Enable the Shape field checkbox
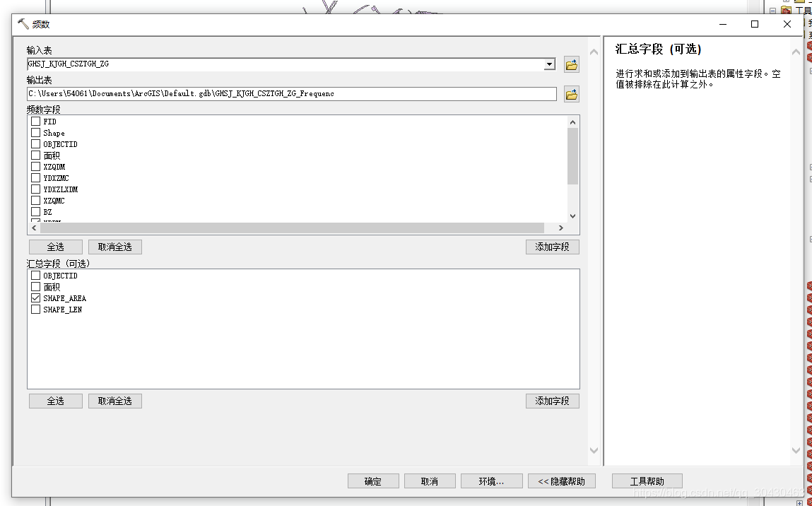The image size is (812, 506). coord(35,132)
